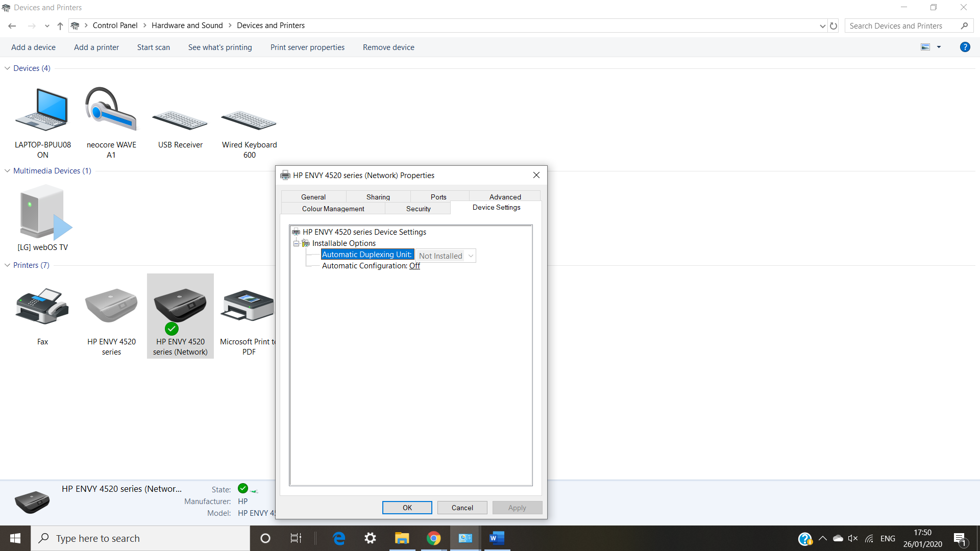980x551 pixels.
Task: Collapse the Devices group section
Action: pyautogui.click(x=7, y=68)
